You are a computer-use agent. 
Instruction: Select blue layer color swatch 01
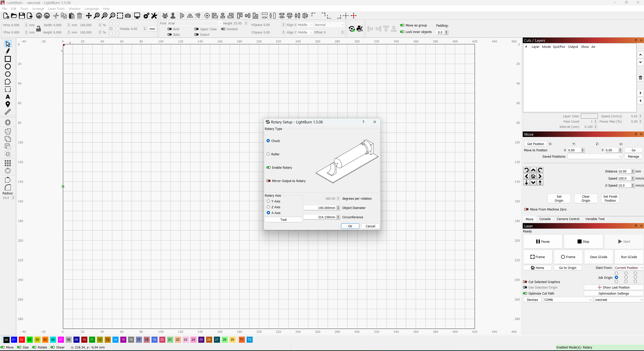[14, 340]
